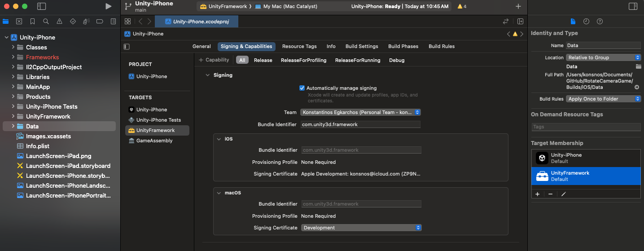644x251 pixels.
Task: Toggle the inspector panel on the right
Action: pos(633,6)
